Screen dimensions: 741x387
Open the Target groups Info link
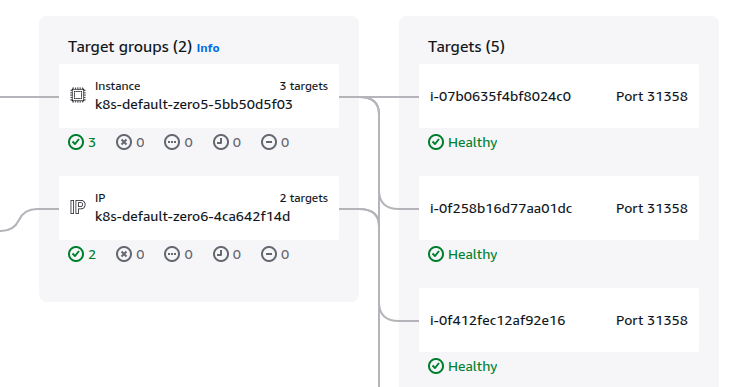click(208, 48)
